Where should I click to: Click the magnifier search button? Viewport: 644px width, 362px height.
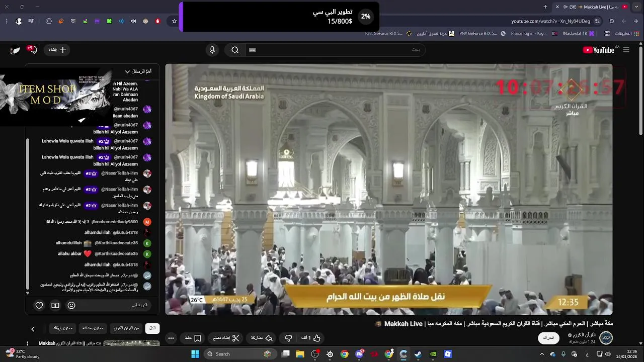pyautogui.click(x=235, y=50)
